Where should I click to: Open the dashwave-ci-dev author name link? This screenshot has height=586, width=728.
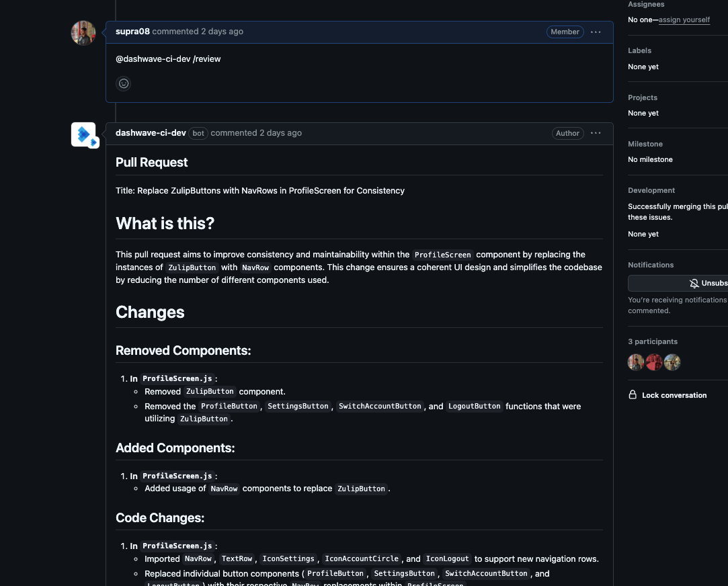[151, 133]
